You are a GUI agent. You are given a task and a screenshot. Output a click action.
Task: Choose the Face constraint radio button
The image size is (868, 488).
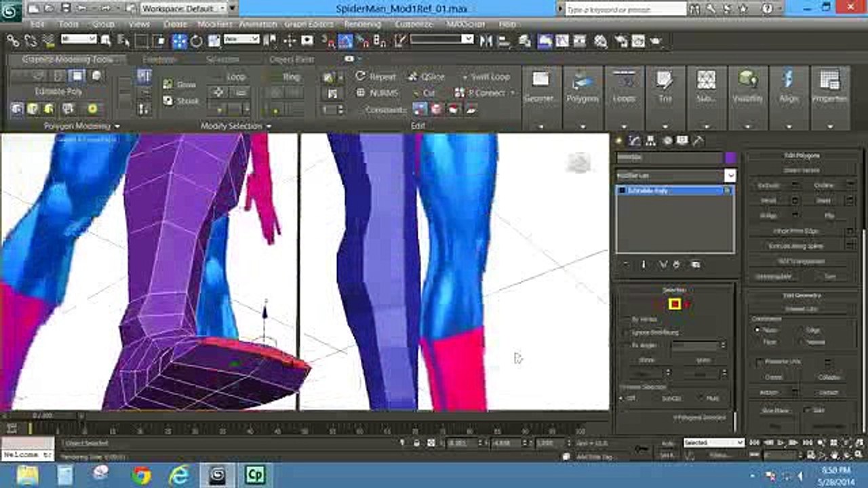click(x=758, y=342)
